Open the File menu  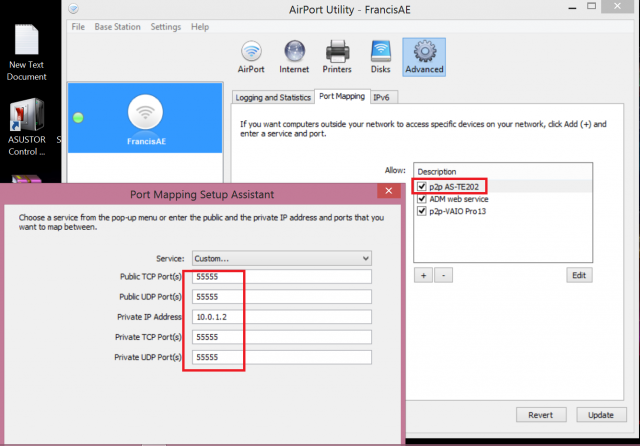(78, 27)
